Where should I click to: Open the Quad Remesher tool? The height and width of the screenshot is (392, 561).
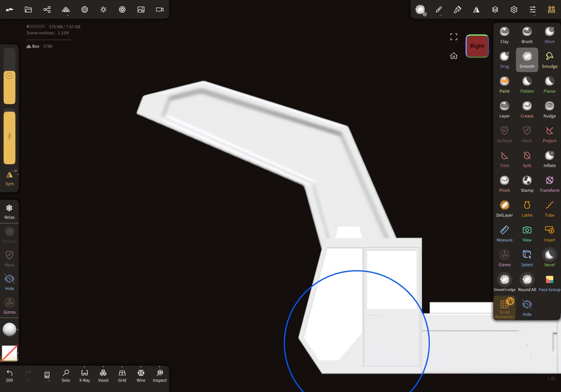[504, 308]
